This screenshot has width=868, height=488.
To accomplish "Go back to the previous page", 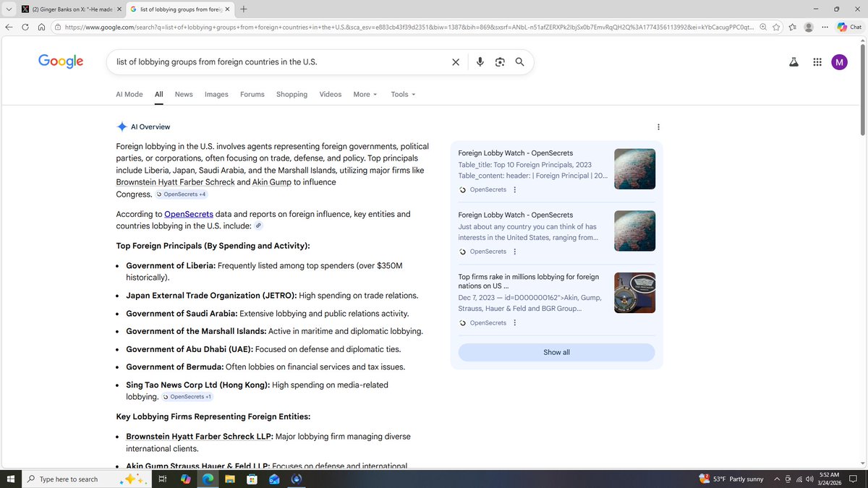I will coord(9,27).
